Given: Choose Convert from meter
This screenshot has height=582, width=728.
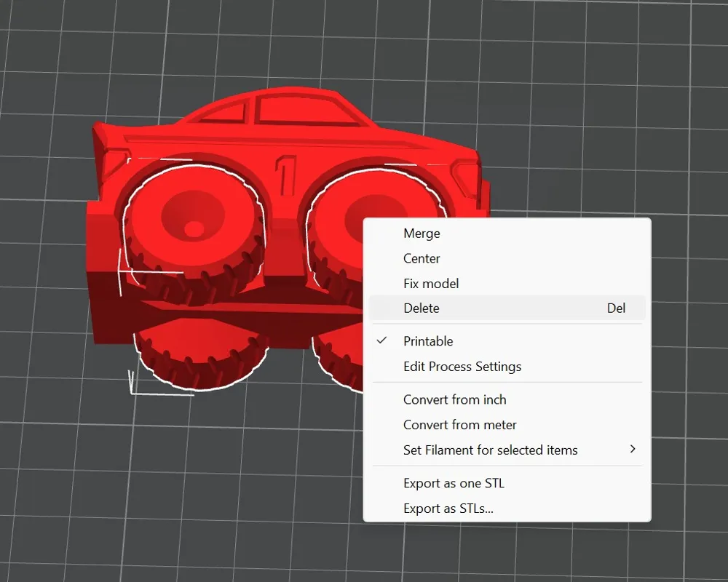Looking at the screenshot, I should (459, 425).
